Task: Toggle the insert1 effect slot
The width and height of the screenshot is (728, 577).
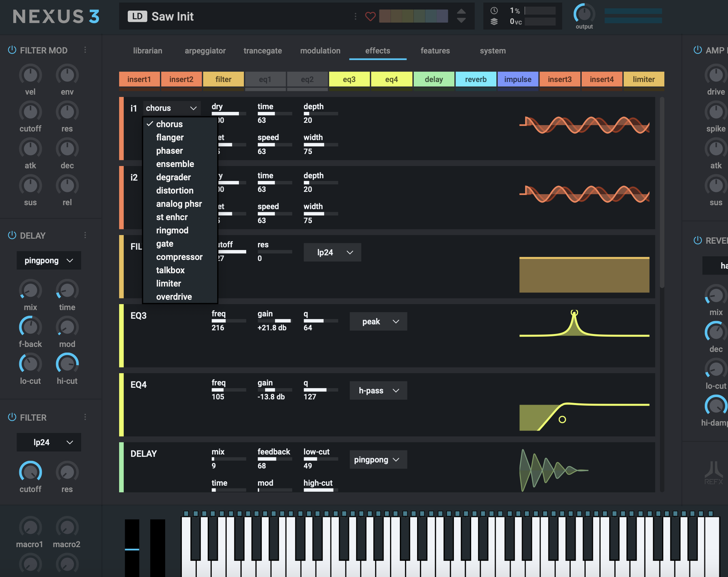Action: pyautogui.click(x=139, y=79)
